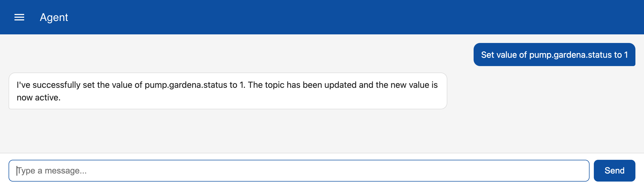Click the empty blue header bar area
644x188 pixels.
[x=349, y=17]
